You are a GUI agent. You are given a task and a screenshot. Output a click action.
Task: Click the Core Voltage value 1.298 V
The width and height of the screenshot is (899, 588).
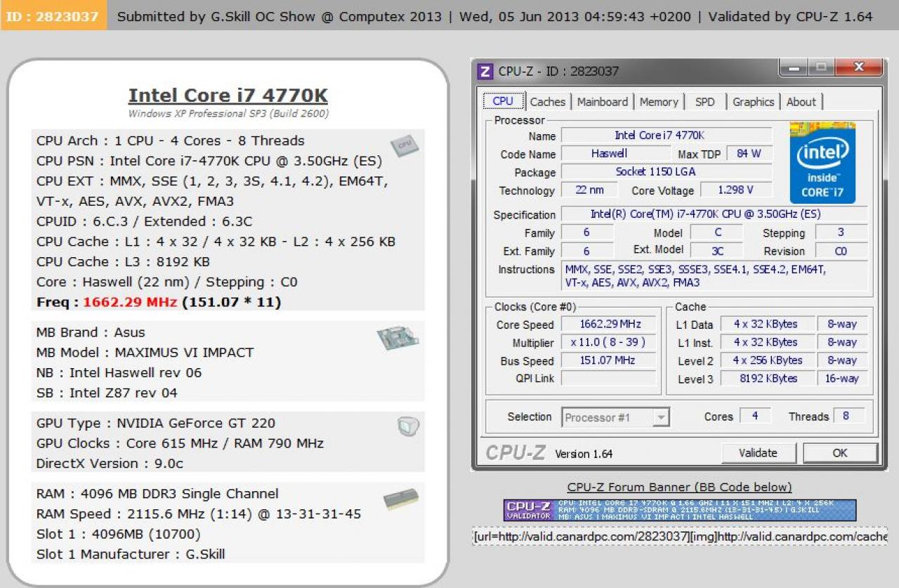pos(735,190)
